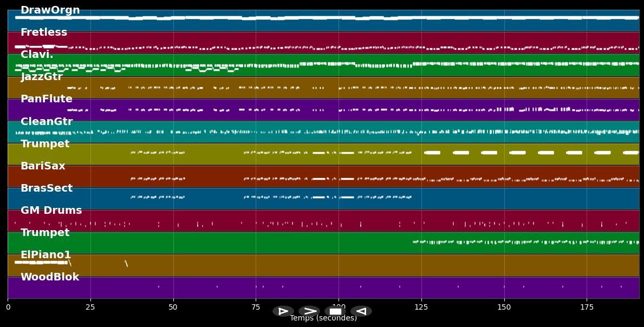Viewport: 644px width, 327px height.
Task: Select the GM Drums track label
Action: [x=51, y=211]
